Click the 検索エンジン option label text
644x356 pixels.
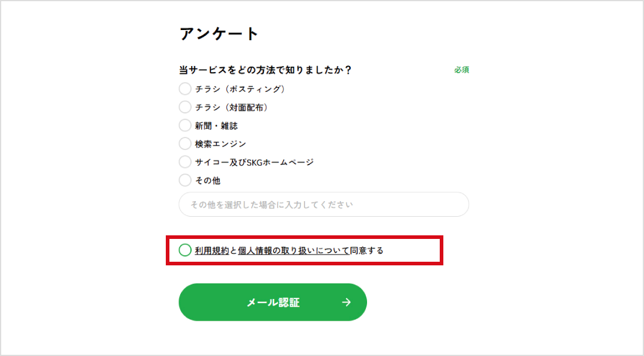pos(220,144)
